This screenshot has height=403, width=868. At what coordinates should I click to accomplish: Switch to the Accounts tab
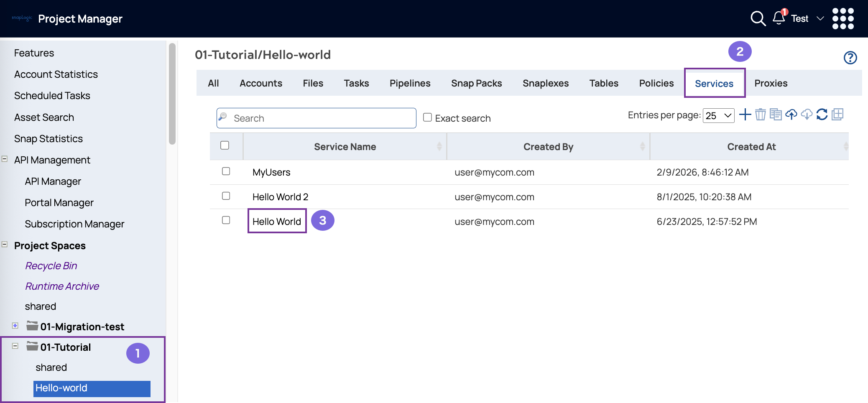[261, 83]
